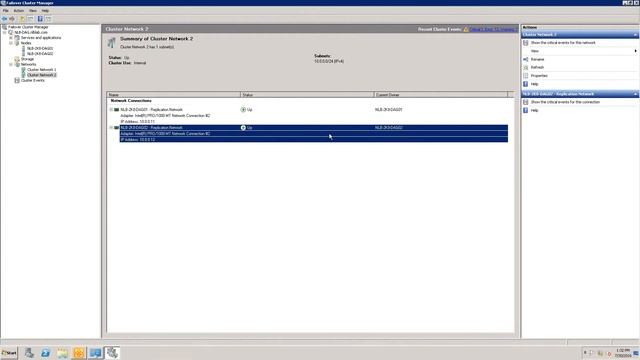Click Refresh in the Actions pane
640x360 pixels.
pyautogui.click(x=537, y=67)
